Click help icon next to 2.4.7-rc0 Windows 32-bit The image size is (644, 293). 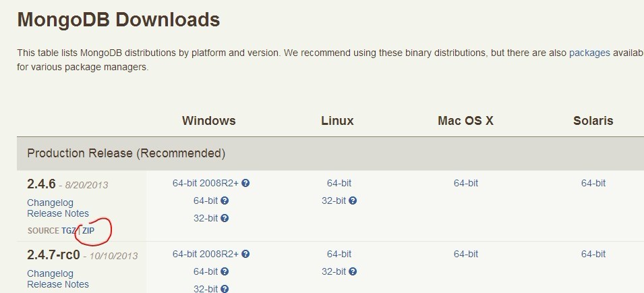pos(225,289)
